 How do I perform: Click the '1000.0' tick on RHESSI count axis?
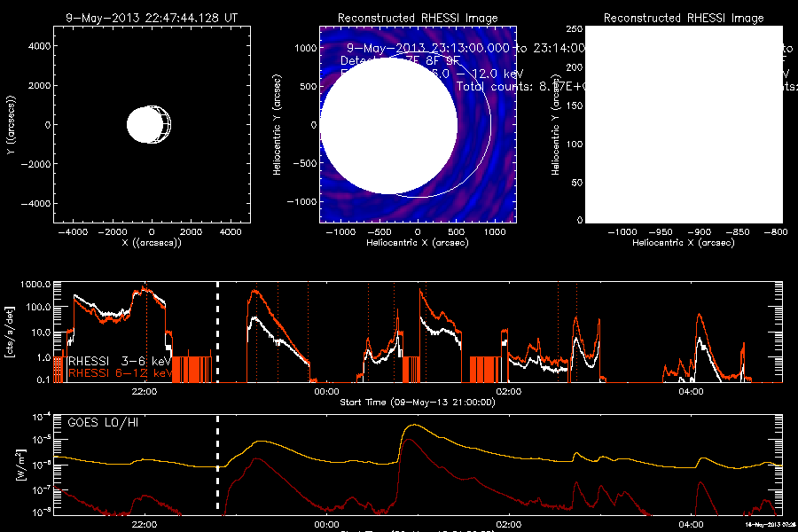click(x=35, y=284)
